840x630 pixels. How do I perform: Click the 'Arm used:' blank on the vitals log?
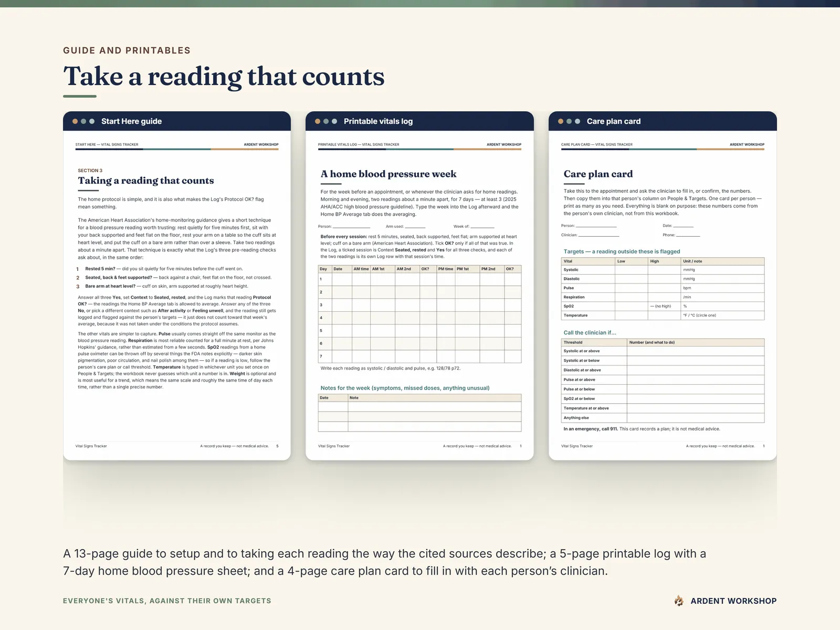click(x=415, y=227)
